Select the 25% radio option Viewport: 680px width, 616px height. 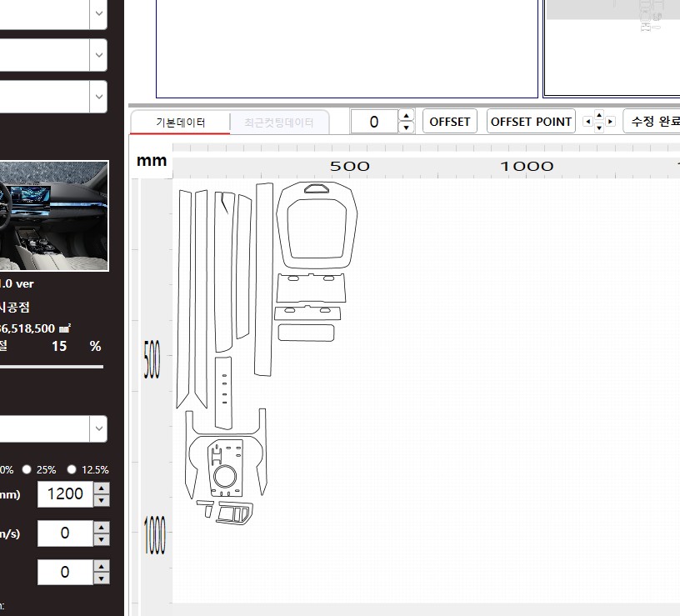[27, 469]
